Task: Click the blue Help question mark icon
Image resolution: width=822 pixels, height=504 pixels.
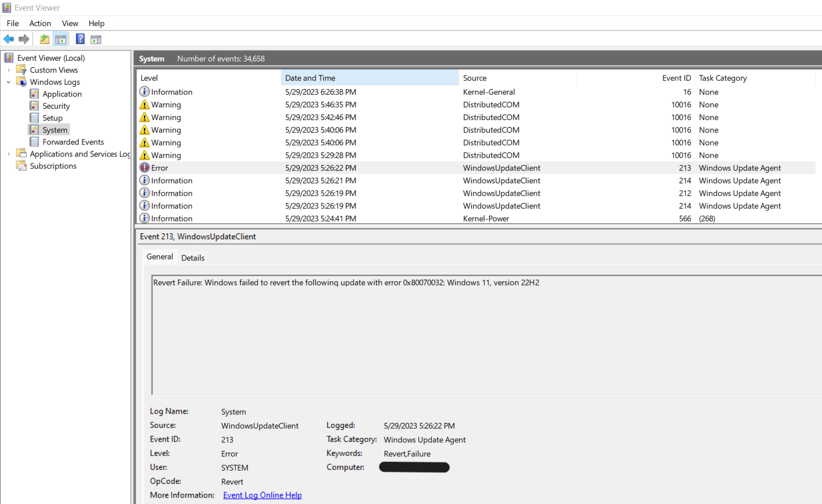Action: tap(80, 39)
